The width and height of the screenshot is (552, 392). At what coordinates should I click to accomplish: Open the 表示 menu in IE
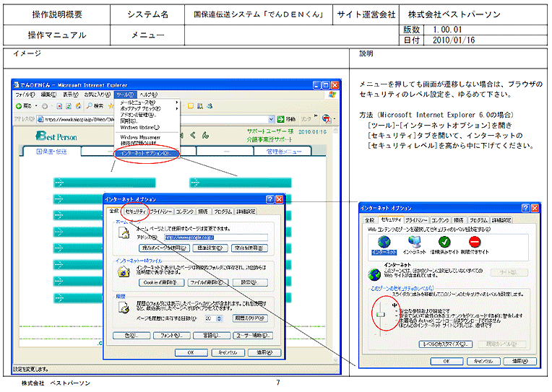point(70,95)
